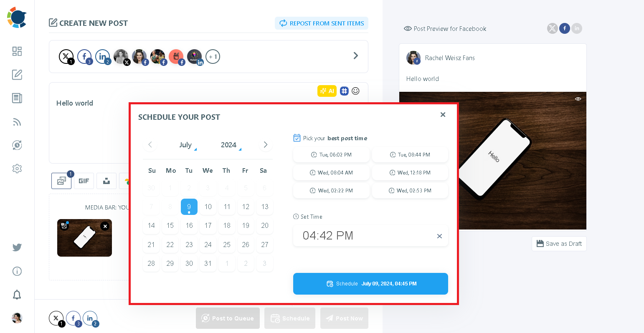Click the Twitter bird icon in sidebar
The image size is (644, 333).
point(17,247)
